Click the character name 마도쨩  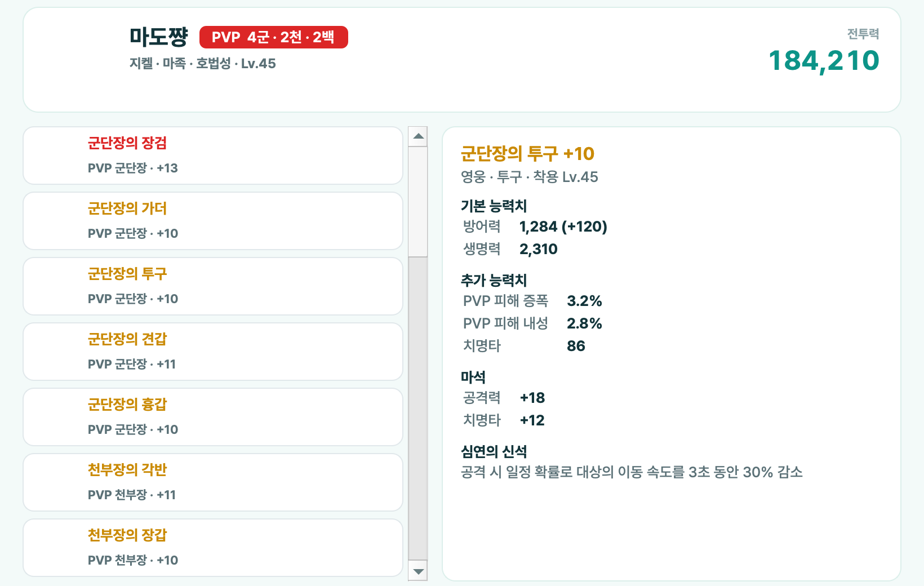click(159, 37)
